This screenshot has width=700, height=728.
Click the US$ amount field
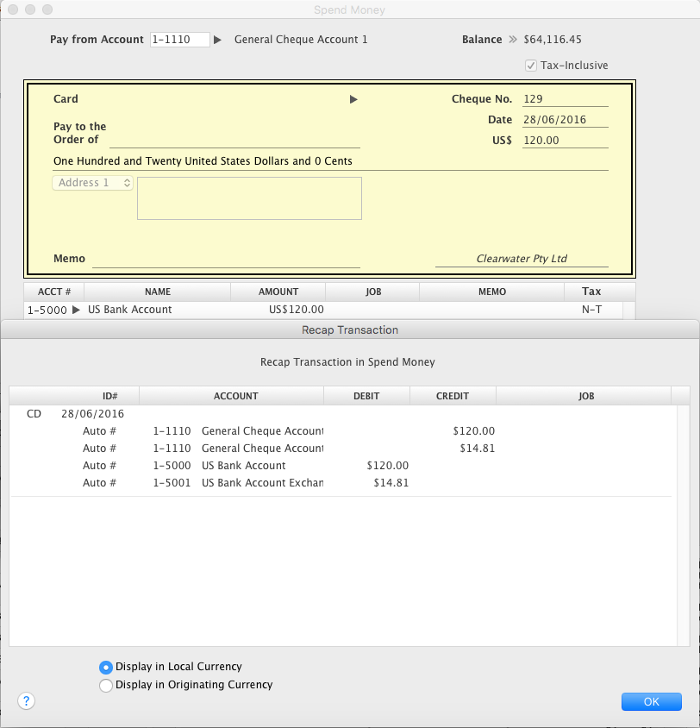tap(565, 141)
